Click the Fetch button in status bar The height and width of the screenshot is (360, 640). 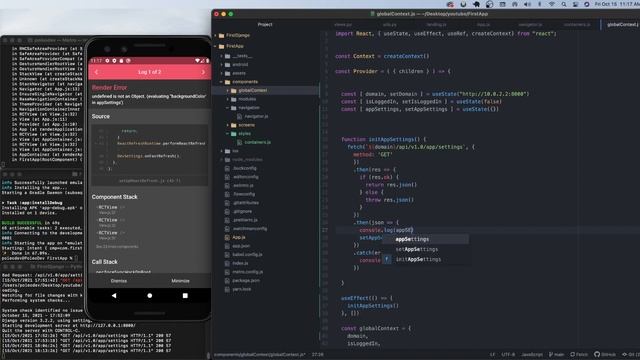tap(579, 354)
